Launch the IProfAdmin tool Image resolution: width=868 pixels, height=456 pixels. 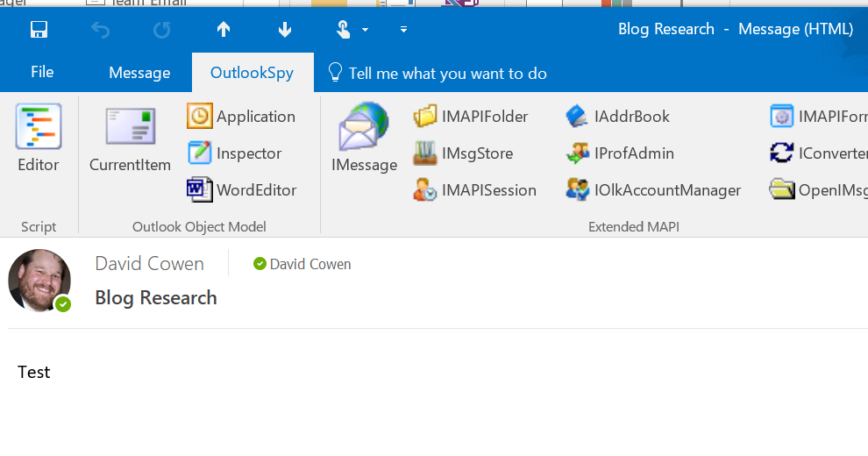tap(620, 153)
